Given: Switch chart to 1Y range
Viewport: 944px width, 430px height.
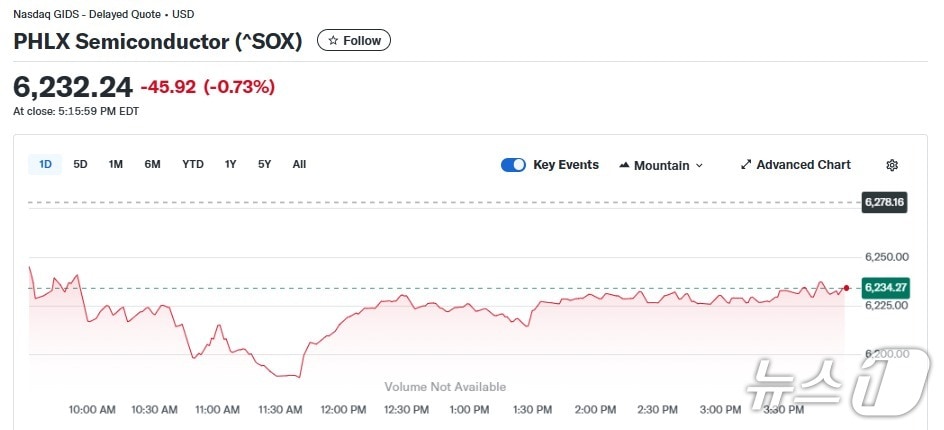Looking at the screenshot, I should pyautogui.click(x=231, y=164).
